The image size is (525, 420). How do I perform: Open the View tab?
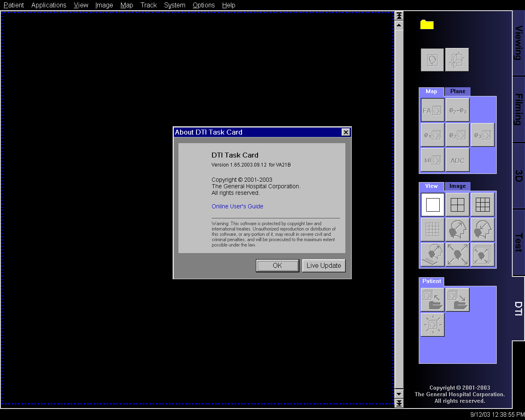click(431, 186)
